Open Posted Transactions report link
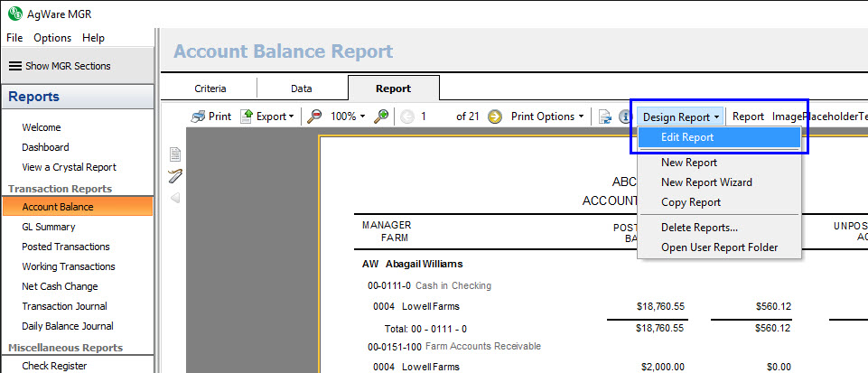 coord(66,247)
